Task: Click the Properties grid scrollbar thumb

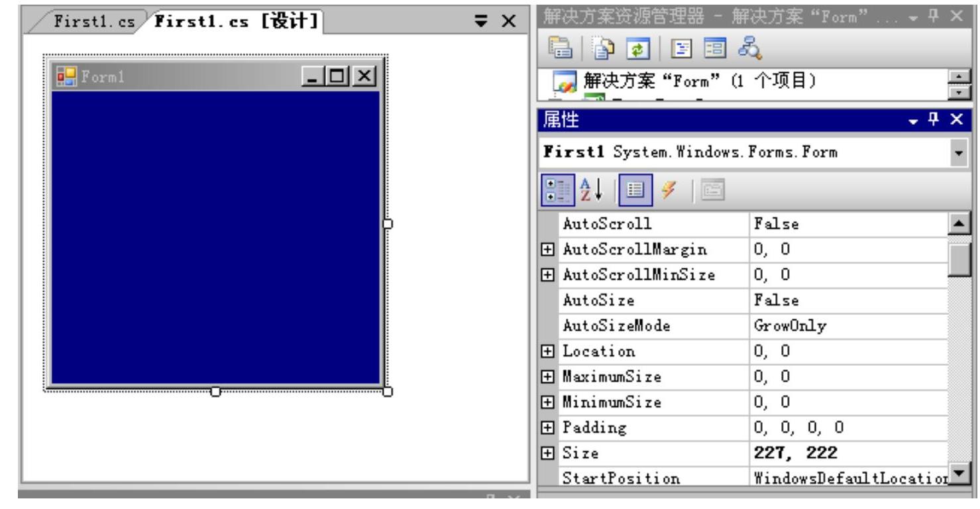Action: click(959, 258)
